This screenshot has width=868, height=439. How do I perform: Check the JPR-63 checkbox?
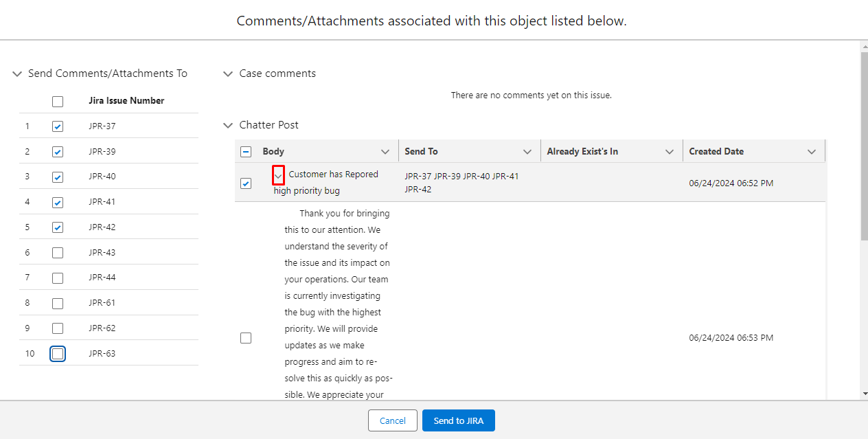tap(58, 354)
